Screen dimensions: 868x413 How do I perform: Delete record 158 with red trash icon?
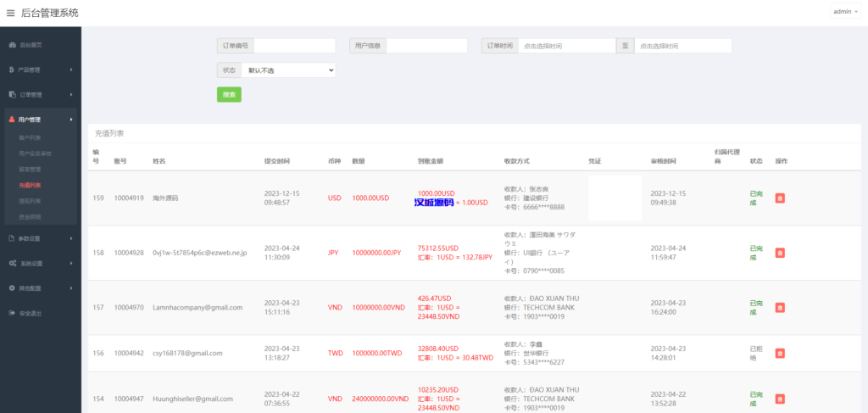point(780,253)
